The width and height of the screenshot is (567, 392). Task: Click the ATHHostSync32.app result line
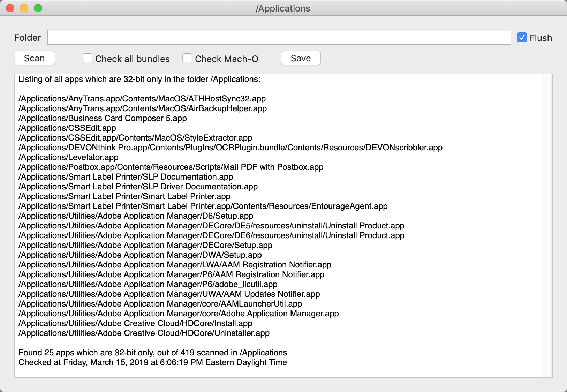click(x=142, y=99)
